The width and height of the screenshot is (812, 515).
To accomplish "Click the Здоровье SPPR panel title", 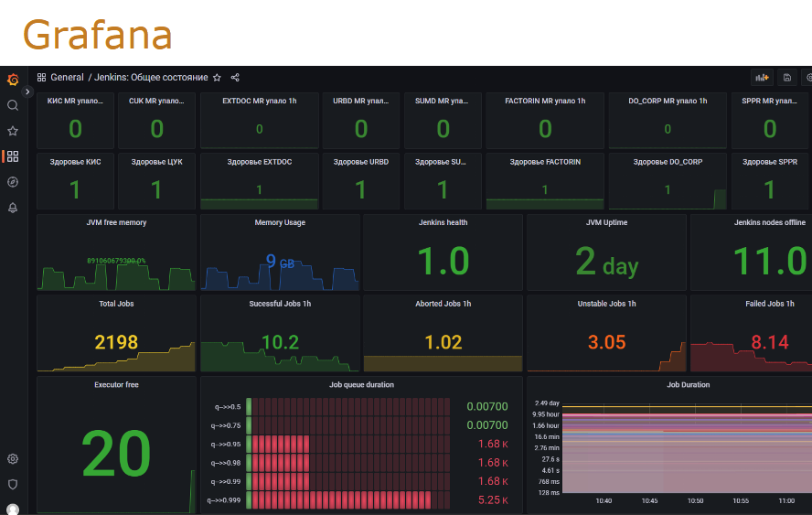I will tap(770, 162).
